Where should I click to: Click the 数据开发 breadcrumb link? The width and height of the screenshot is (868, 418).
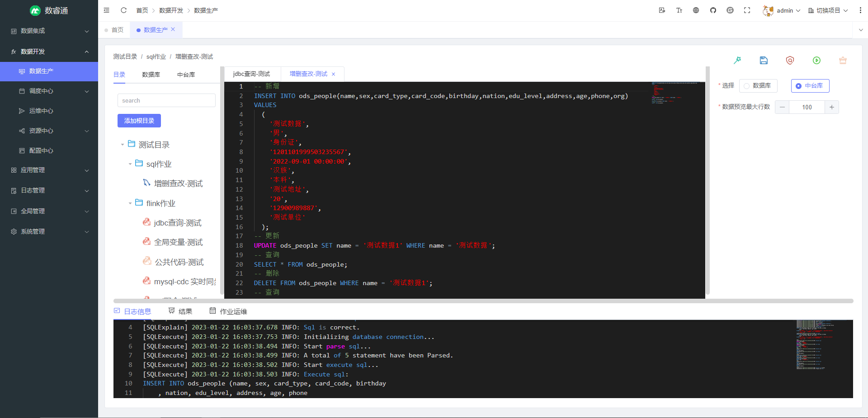pyautogui.click(x=171, y=10)
